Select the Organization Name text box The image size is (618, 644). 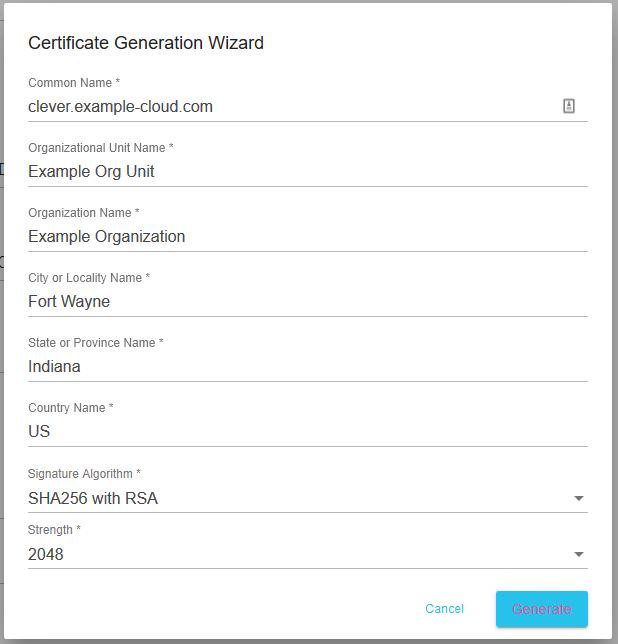(308, 237)
